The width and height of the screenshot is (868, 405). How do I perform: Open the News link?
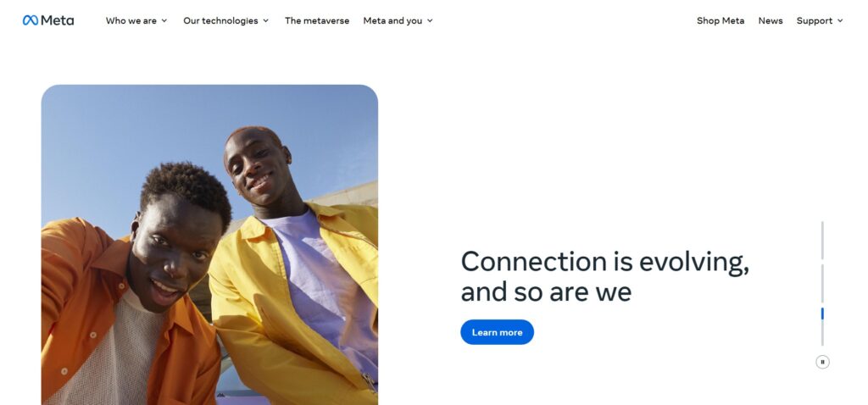(x=771, y=21)
